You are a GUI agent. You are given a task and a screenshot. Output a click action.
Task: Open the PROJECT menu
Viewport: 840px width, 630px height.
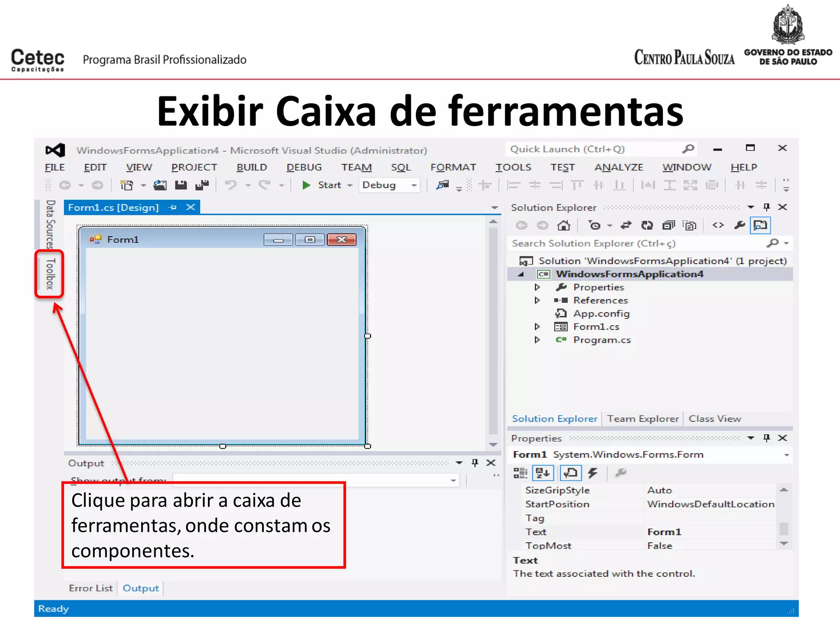coord(194,167)
